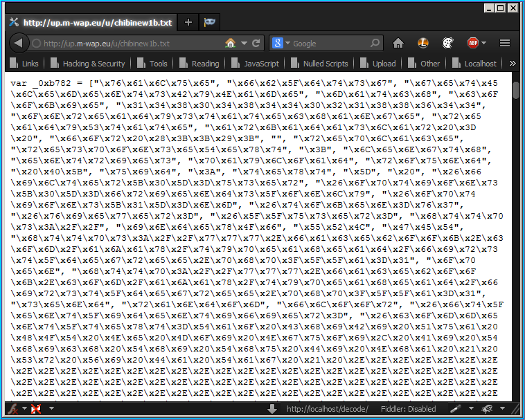The height and width of the screenshot is (420, 525).
Task: Click the http://localhost/decode/ status link
Action: (328, 409)
